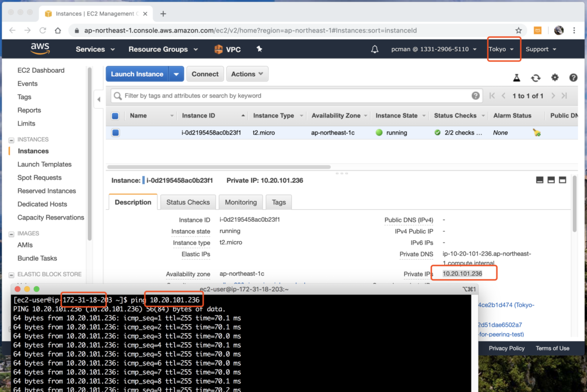Toggle the select-all instances checkbox

[x=115, y=116]
